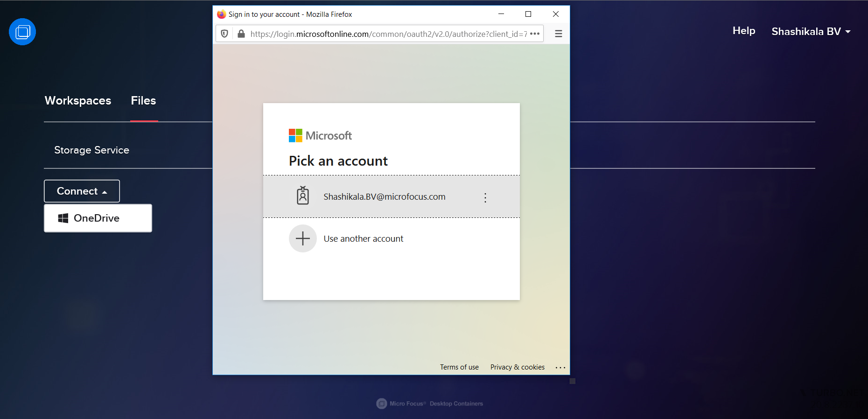
Task: Click the Storage Service heading
Action: coord(92,150)
